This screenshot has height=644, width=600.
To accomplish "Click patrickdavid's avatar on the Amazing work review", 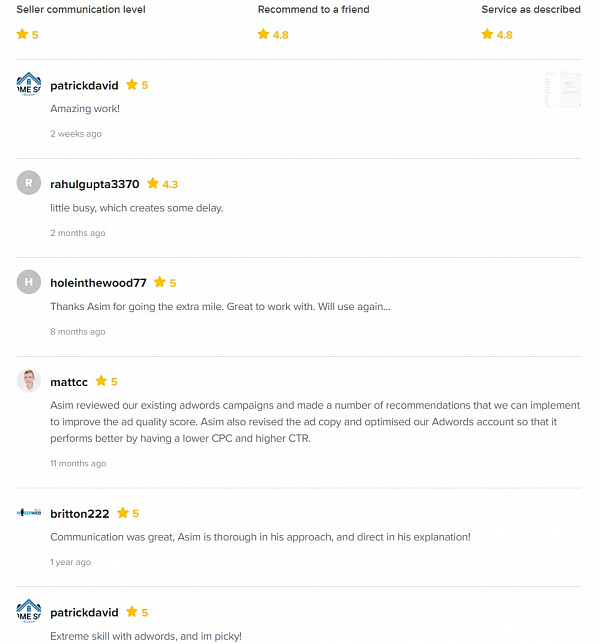I will 29,85.
